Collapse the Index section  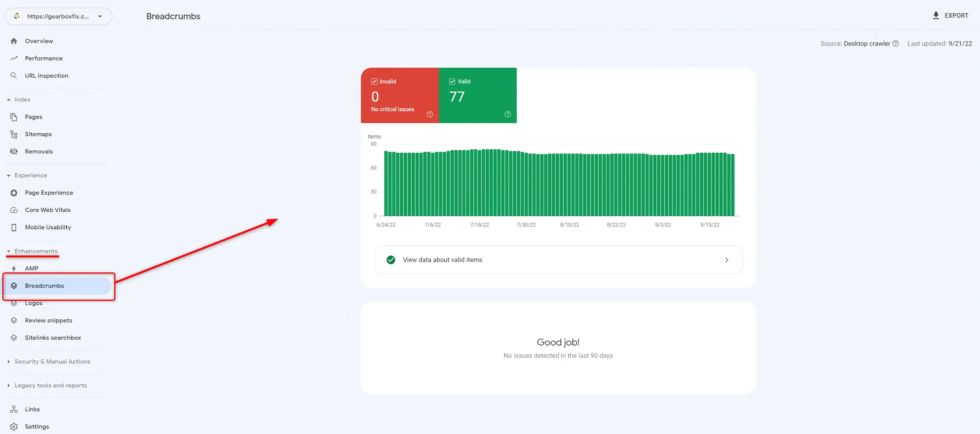(8, 100)
